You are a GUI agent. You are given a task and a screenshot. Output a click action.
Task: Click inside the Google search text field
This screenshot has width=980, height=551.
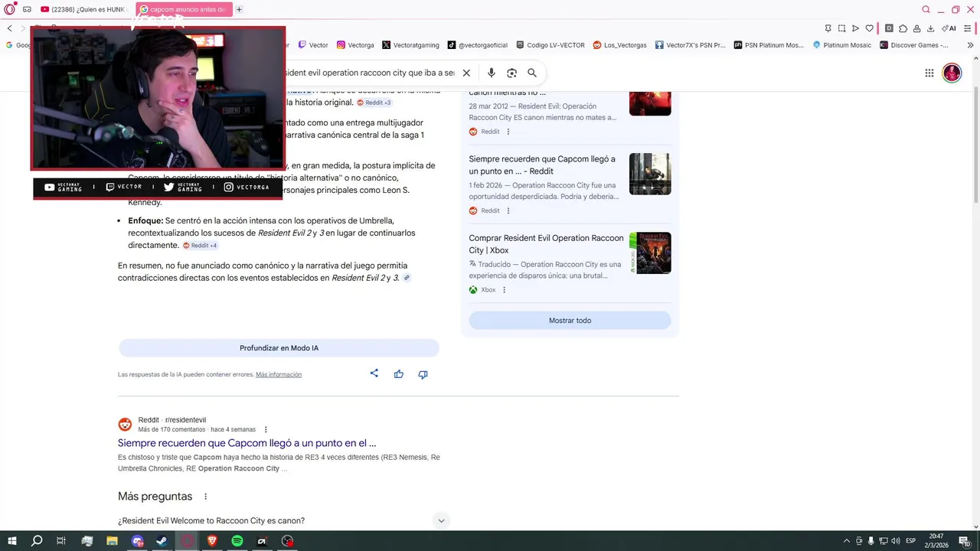pos(369,73)
